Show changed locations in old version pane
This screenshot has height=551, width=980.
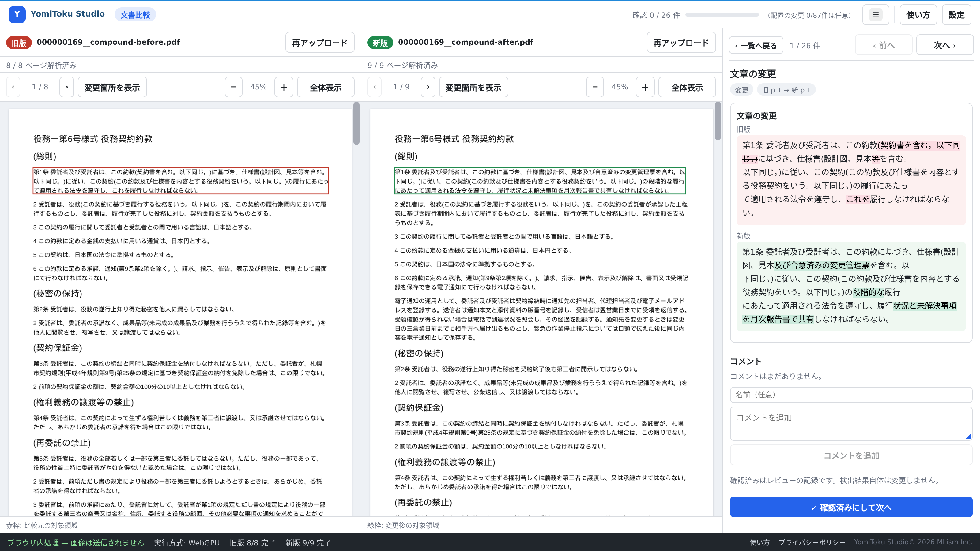112,87
